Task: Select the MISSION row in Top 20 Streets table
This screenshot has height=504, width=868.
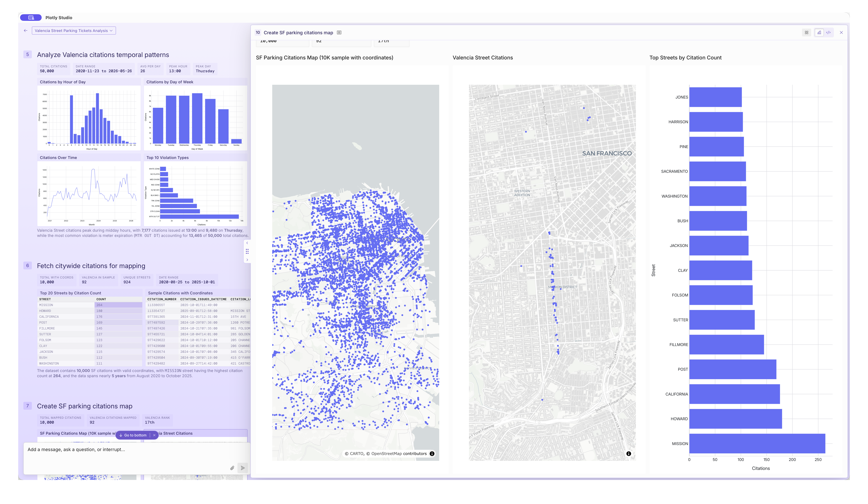Action: (89, 305)
